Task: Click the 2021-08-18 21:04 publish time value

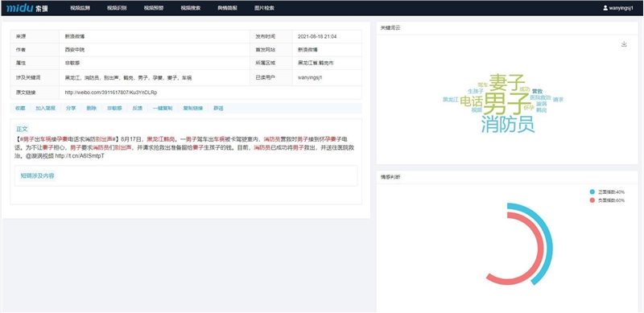Action: pos(317,36)
